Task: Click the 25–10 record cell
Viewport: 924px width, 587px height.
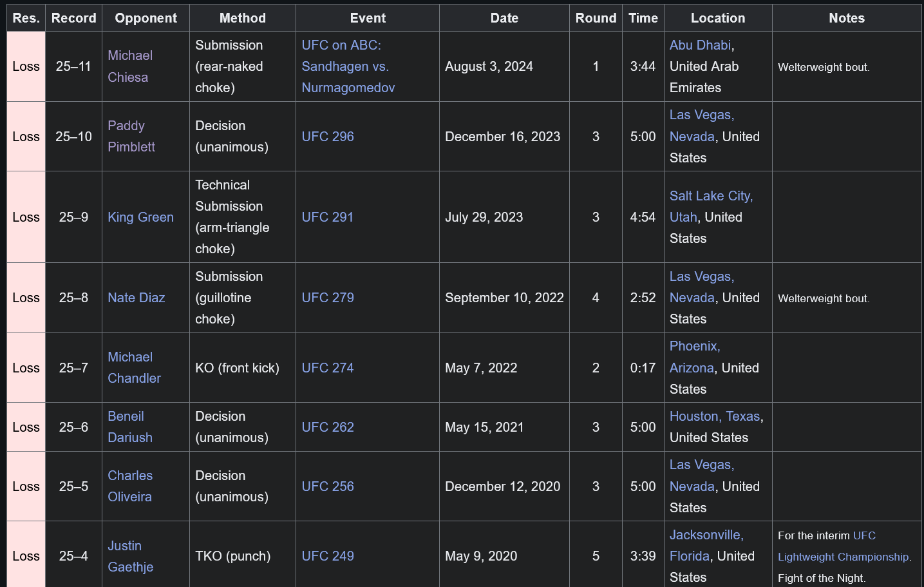Action: [73, 137]
